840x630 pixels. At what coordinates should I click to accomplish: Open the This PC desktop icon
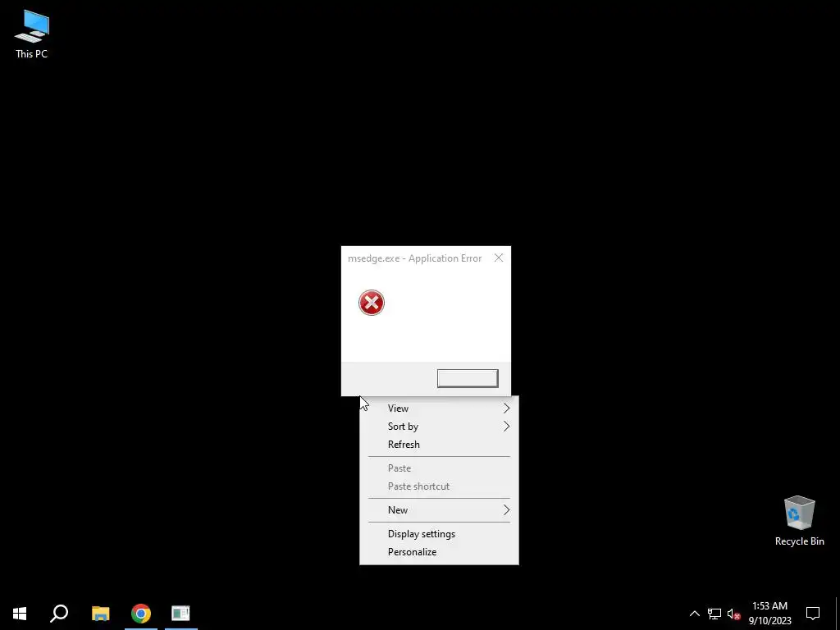click(x=32, y=34)
